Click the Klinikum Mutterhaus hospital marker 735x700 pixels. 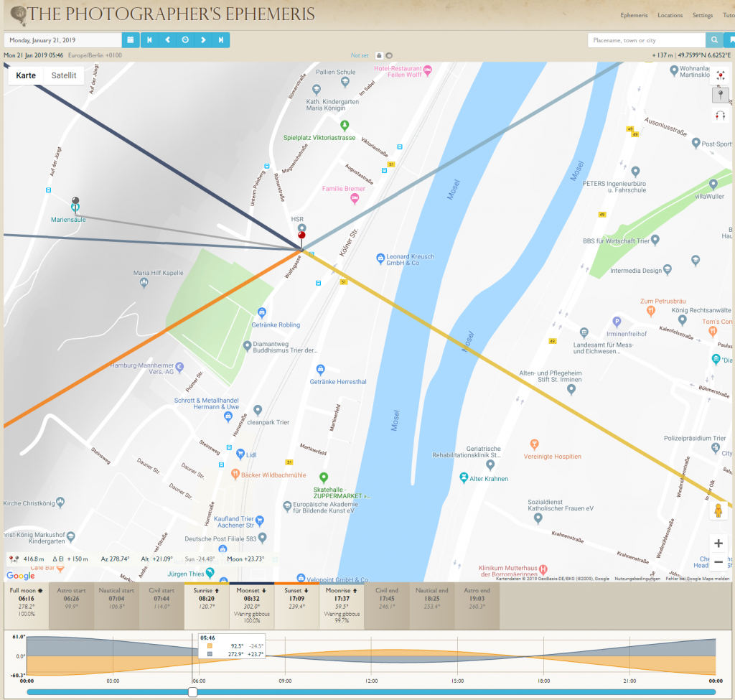pyautogui.click(x=543, y=569)
